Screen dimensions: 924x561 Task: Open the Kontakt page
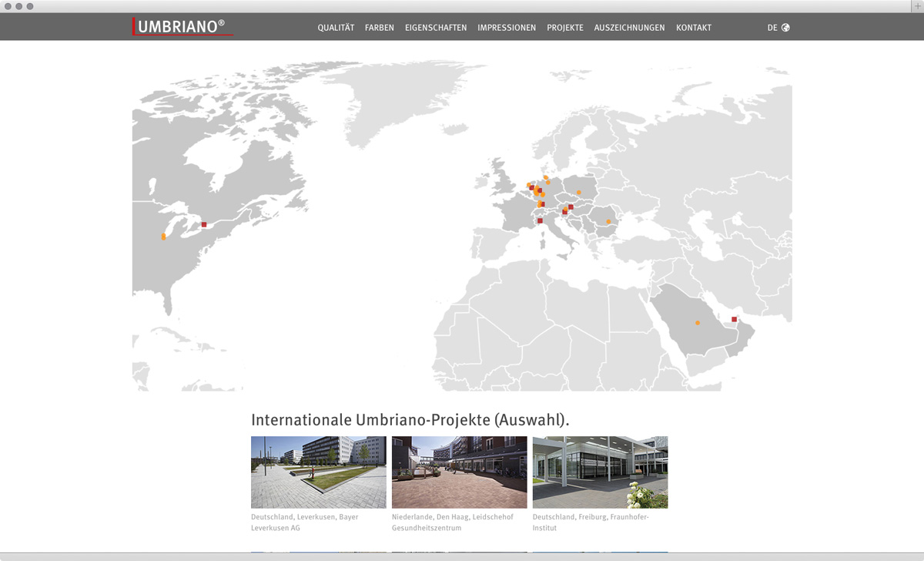[x=694, y=28]
